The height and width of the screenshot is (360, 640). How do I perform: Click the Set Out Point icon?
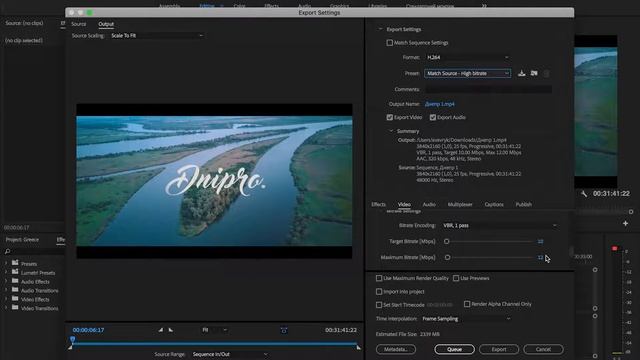(171, 330)
